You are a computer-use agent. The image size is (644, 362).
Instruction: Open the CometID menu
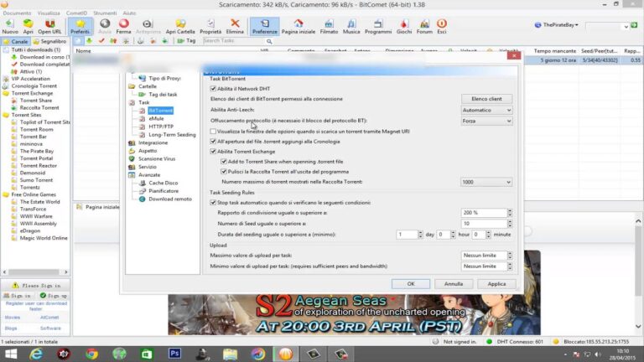click(76, 13)
